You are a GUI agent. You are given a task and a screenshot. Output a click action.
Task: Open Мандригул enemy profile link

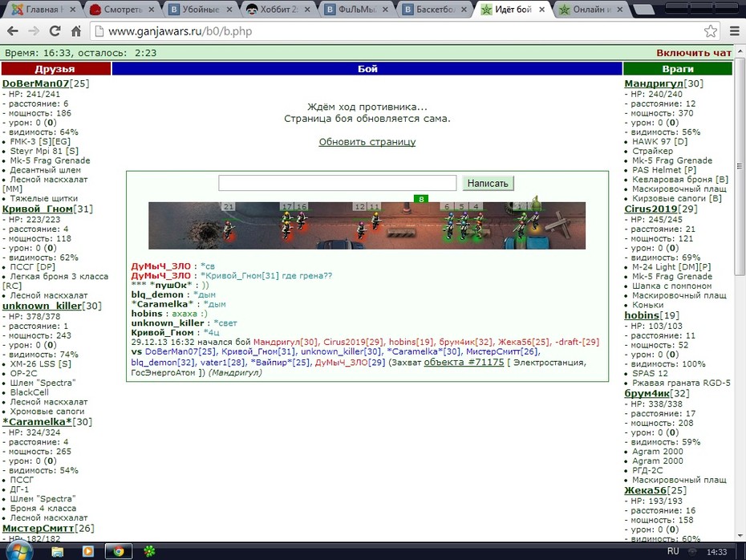[x=654, y=83]
